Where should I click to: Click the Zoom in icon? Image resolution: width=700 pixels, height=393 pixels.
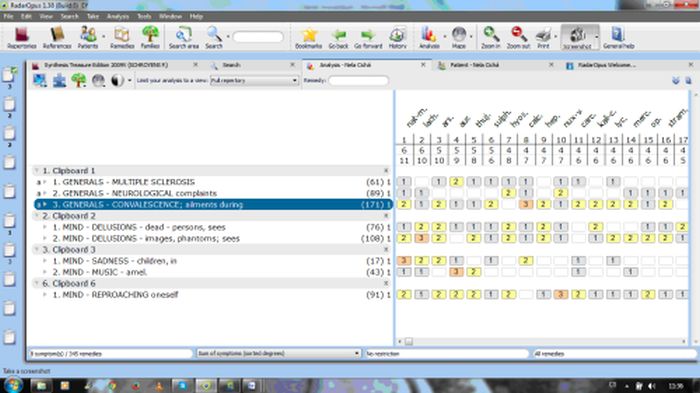pyautogui.click(x=491, y=38)
